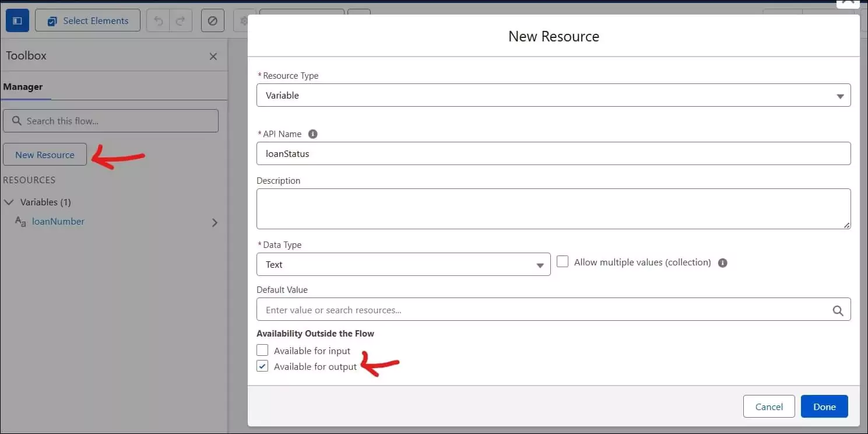Check Allow multiple values (collection)
Viewport: 868px width, 434px height.
pos(563,261)
